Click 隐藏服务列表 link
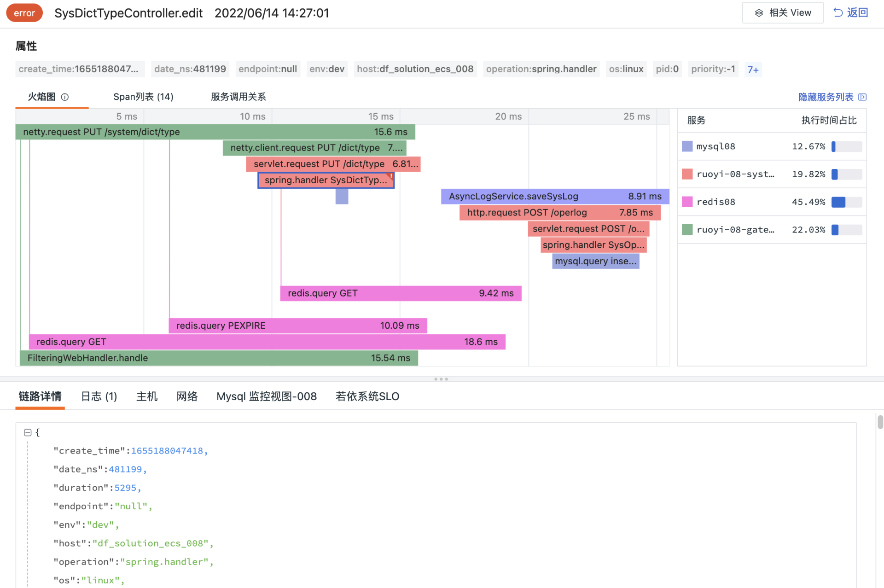Screen dimensions: 884x588 pyautogui.click(x=826, y=97)
